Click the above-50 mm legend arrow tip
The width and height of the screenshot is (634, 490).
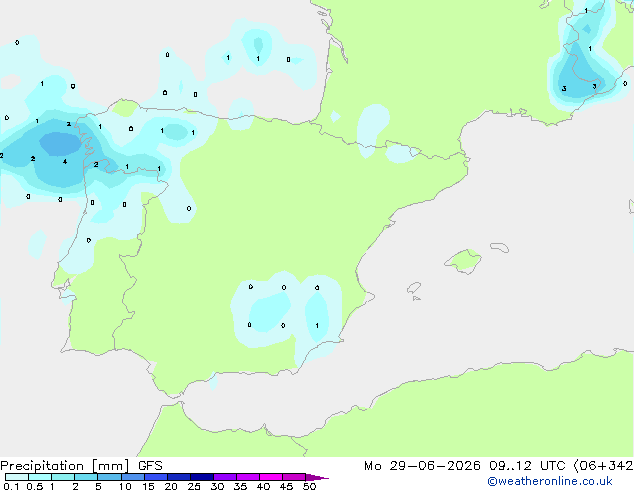tap(317, 477)
